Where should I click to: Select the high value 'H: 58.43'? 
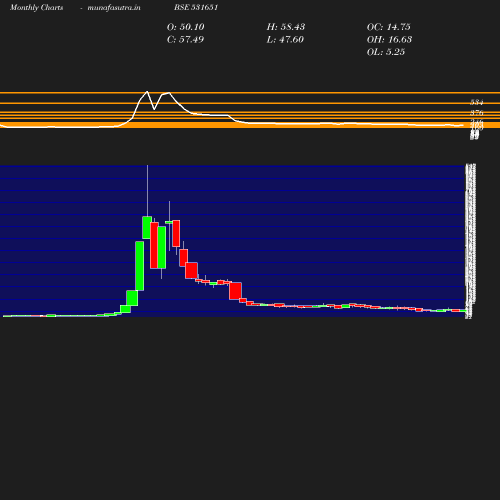(286, 27)
